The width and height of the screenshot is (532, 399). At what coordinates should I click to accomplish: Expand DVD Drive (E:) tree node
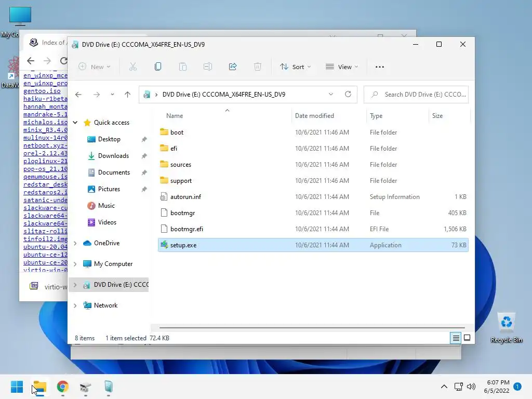[x=75, y=285]
